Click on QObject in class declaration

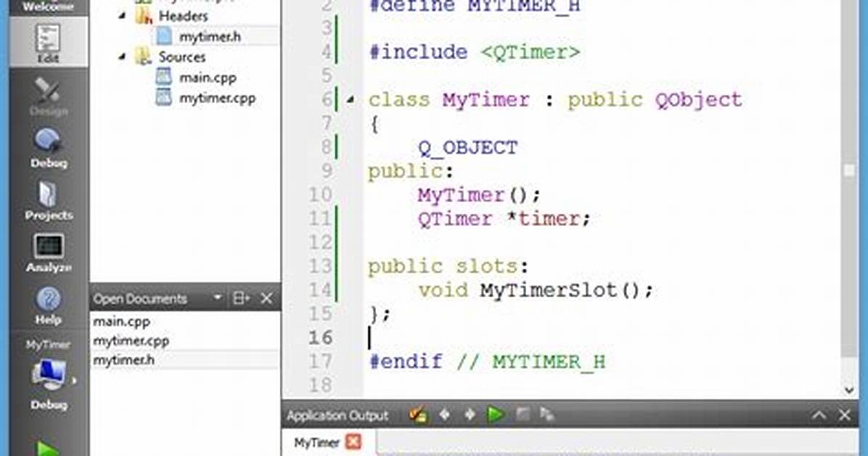699,99
